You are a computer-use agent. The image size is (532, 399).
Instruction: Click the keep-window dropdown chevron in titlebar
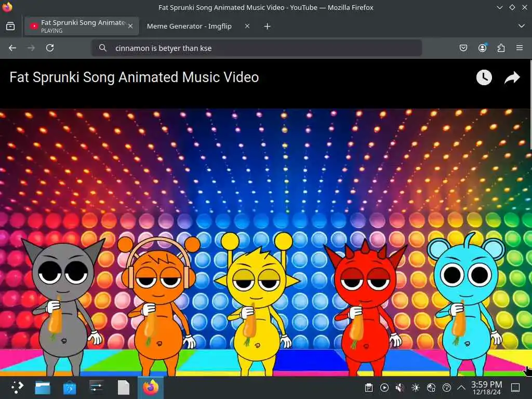499,7
